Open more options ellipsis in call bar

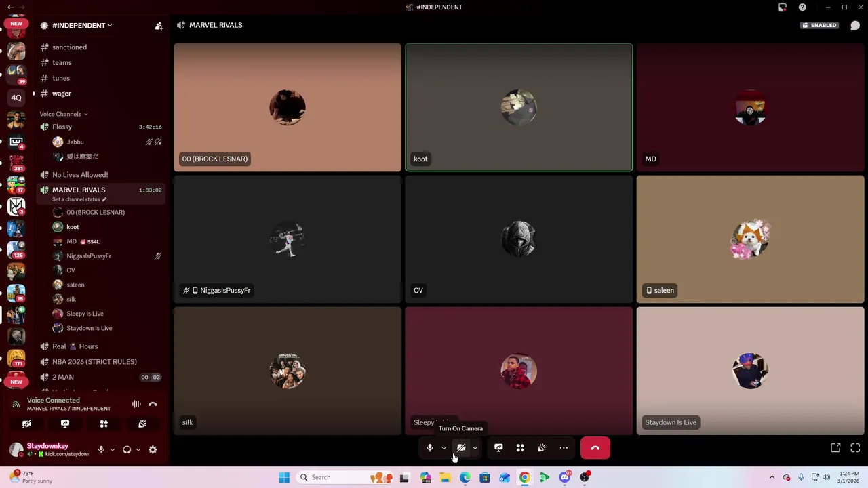pyautogui.click(x=564, y=448)
